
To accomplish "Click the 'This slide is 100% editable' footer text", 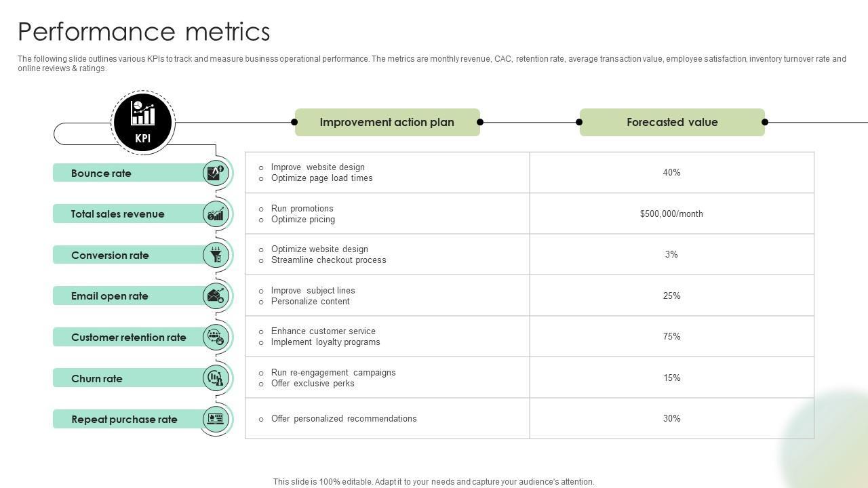I will pyautogui.click(x=433, y=482).
